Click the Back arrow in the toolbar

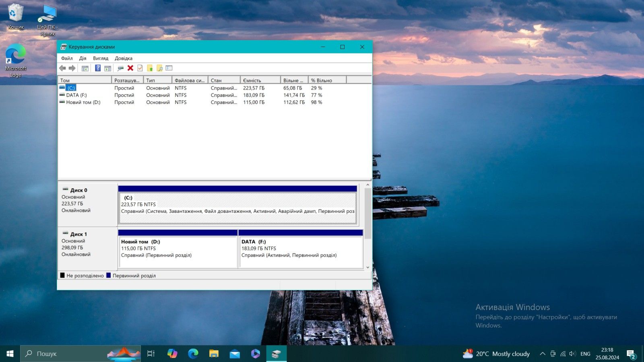pos(62,68)
